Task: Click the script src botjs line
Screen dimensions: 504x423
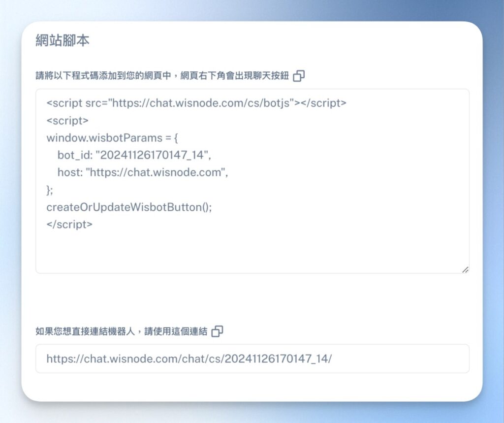Action: pyautogui.click(x=196, y=103)
